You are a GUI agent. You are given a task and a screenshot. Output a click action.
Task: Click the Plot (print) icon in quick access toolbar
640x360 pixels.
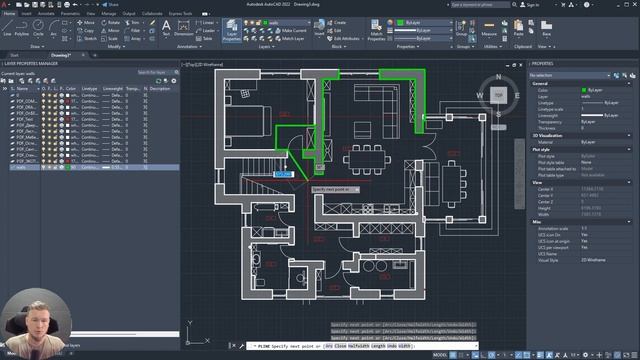click(x=67, y=5)
